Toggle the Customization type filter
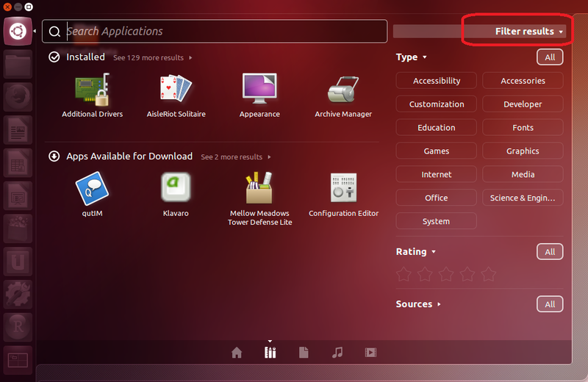The height and width of the screenshot is (382, 588). [436, 104]
